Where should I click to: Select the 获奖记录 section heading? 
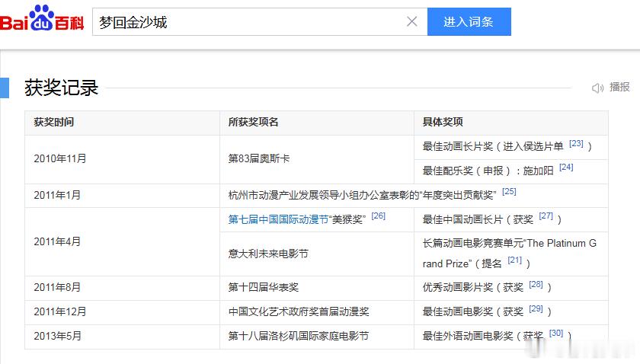(61, 88)
